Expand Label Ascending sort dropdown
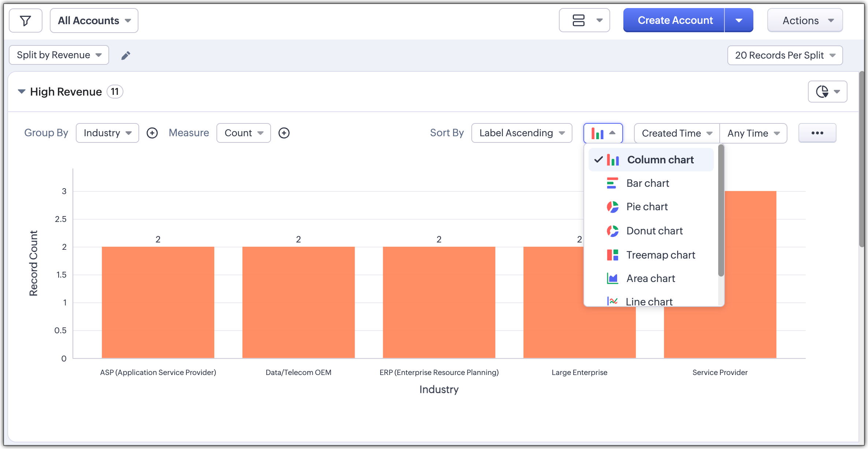Image resolution: width=868 pixels, height=449 pixels. pos(522,133)
